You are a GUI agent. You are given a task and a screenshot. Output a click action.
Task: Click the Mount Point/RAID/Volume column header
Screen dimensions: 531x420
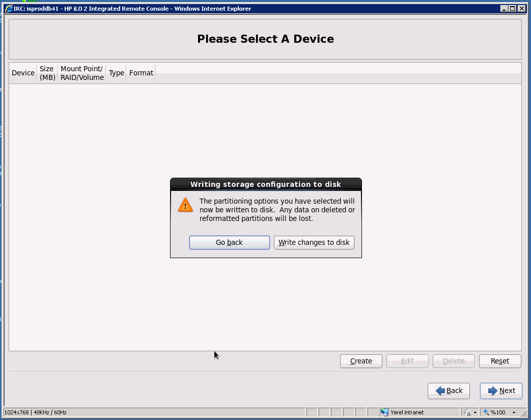click(82, 73)
